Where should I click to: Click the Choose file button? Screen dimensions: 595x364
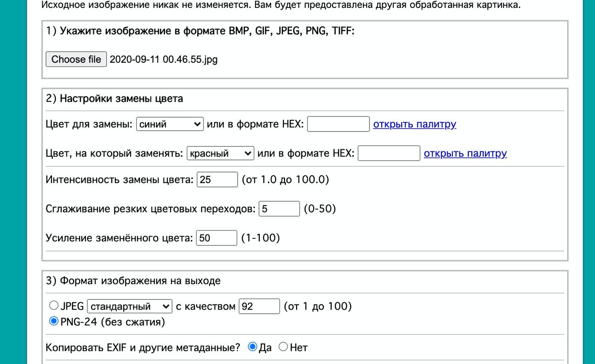coord(76,59)
